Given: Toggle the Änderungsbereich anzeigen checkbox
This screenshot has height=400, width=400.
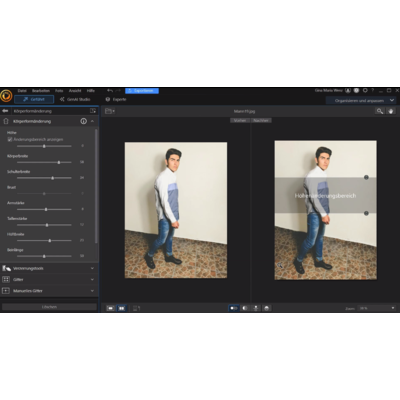Looking at the screenshot, I should point(10,139).
